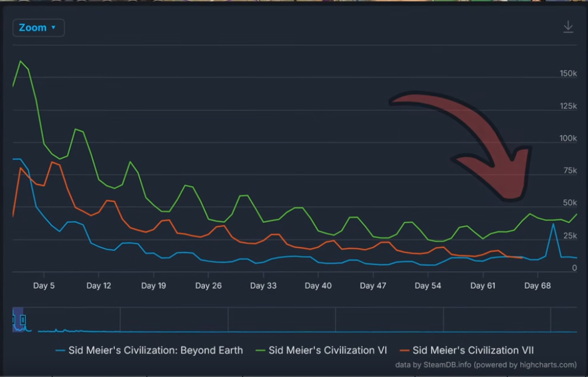This screenshot has width=588, height=377.
Task: Click the Day 47 axis label
Action: pos(373,285)
